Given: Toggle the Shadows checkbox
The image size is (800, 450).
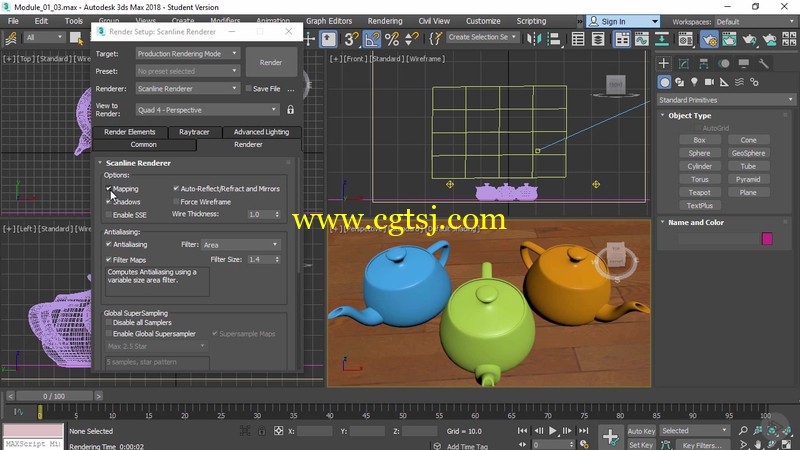Looking at the screenshot, I should coord(109,202).
